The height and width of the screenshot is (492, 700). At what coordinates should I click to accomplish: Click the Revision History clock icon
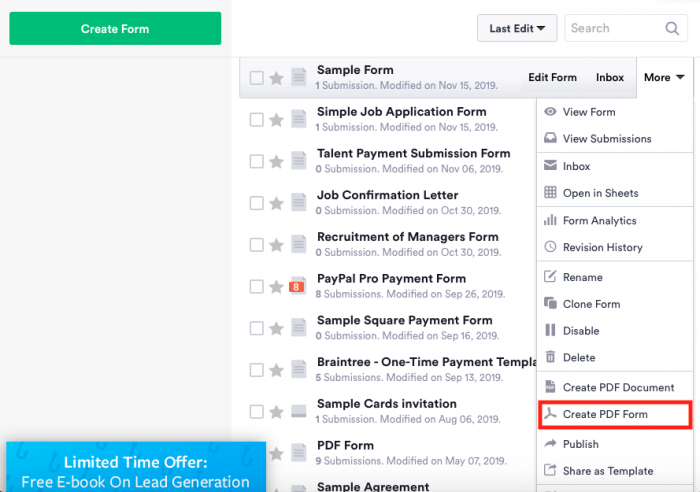click(550, 248)
